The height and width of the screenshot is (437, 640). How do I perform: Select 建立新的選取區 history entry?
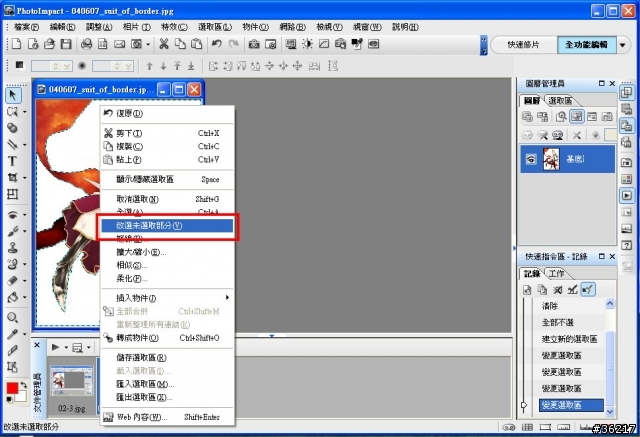(569, 339)
